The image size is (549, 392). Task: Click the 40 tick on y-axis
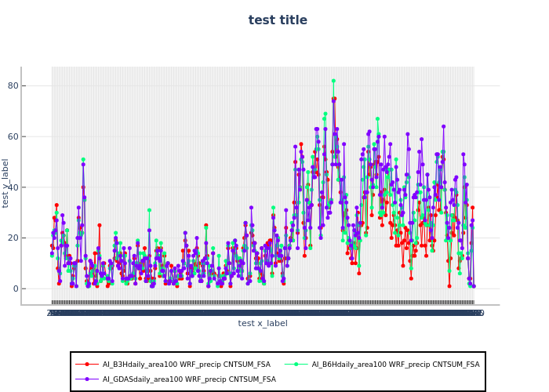(x=34, y=187)
